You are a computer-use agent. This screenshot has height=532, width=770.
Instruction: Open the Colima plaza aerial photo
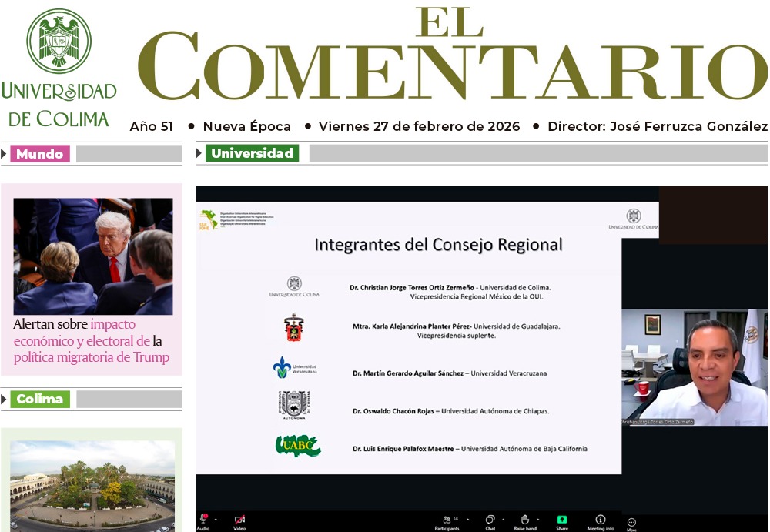pos(92,485)
